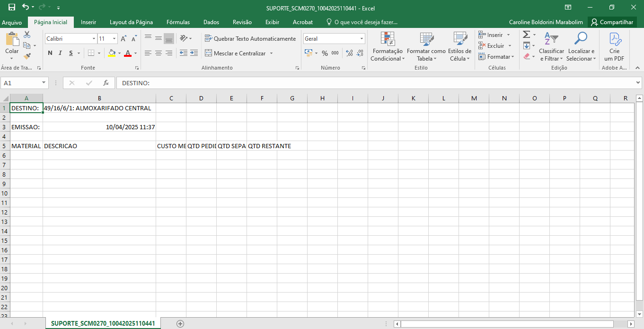
Task: Open Classificar e Filtrar tool
Action: click(551, 47)
